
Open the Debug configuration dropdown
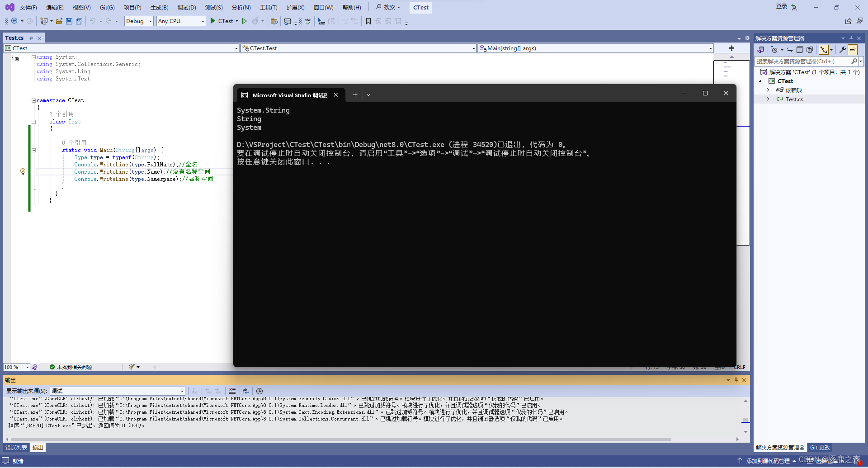pos(139,21)
